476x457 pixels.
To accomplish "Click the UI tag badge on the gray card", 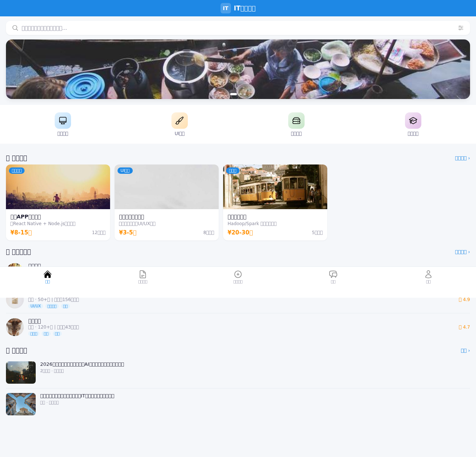I will coord(125,170).
